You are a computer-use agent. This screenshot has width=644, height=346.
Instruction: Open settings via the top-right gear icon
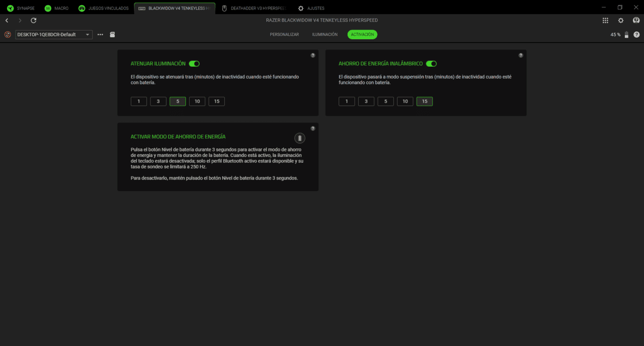coord(621,21)
